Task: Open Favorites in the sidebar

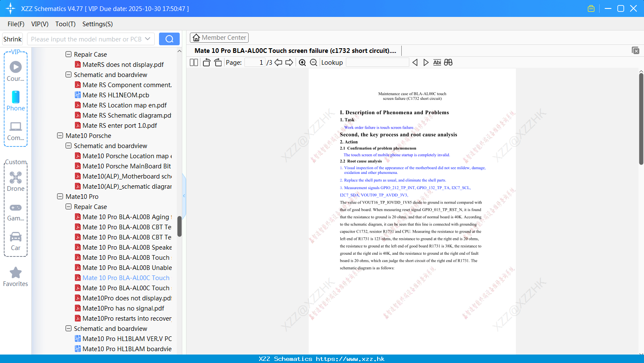Action: click(x=16, y=277)
